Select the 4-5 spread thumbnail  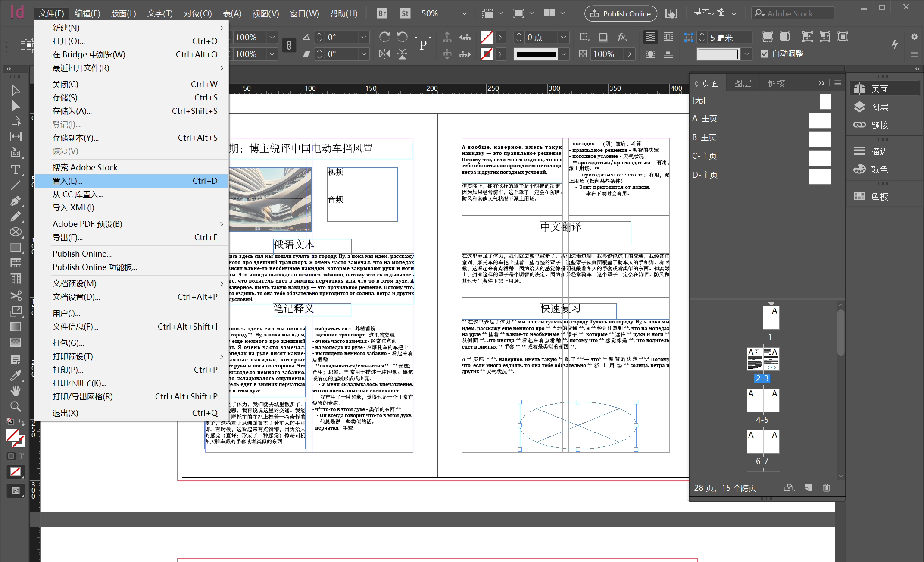tap(762, 401)
